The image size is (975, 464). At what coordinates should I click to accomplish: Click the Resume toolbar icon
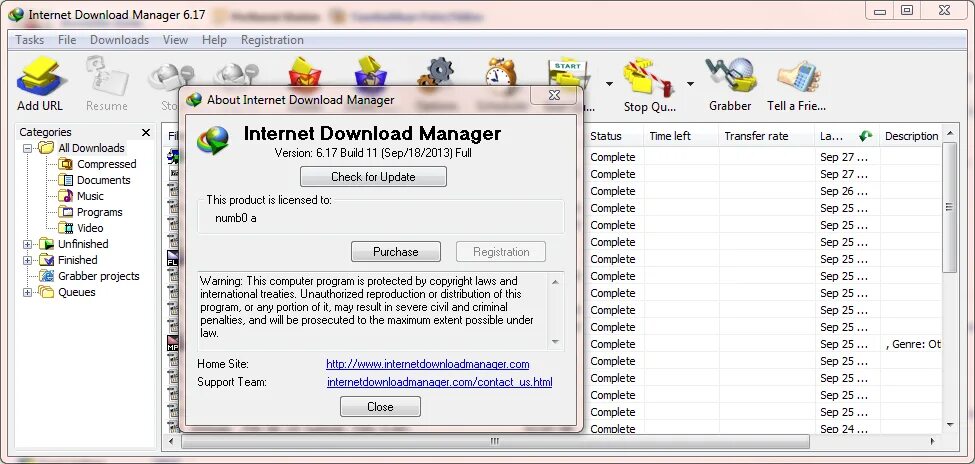(106, 85)
